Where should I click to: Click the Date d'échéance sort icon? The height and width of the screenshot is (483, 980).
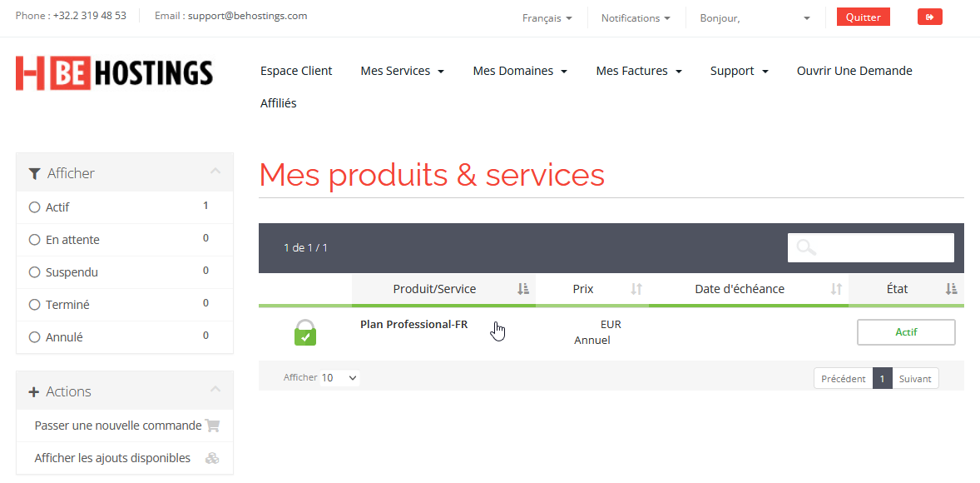[835, 289]
